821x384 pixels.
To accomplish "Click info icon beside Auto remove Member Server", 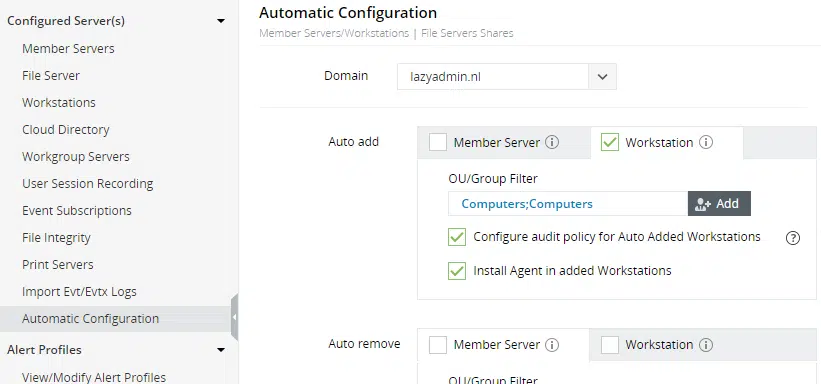I will 552,345.
